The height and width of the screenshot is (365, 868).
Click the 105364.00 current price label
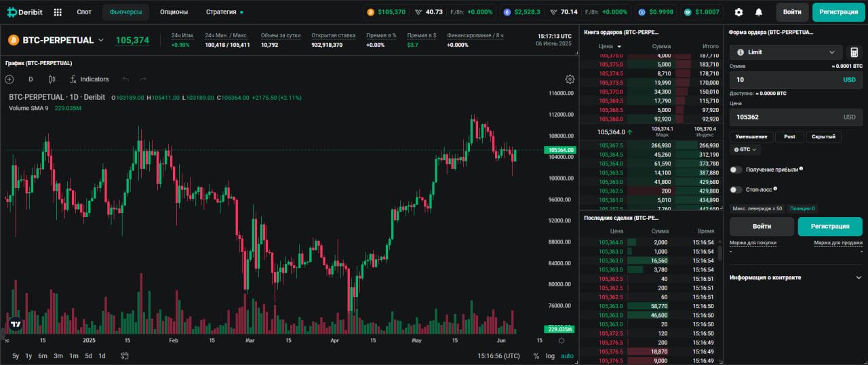pyautogui.click(x=561, y=150)
